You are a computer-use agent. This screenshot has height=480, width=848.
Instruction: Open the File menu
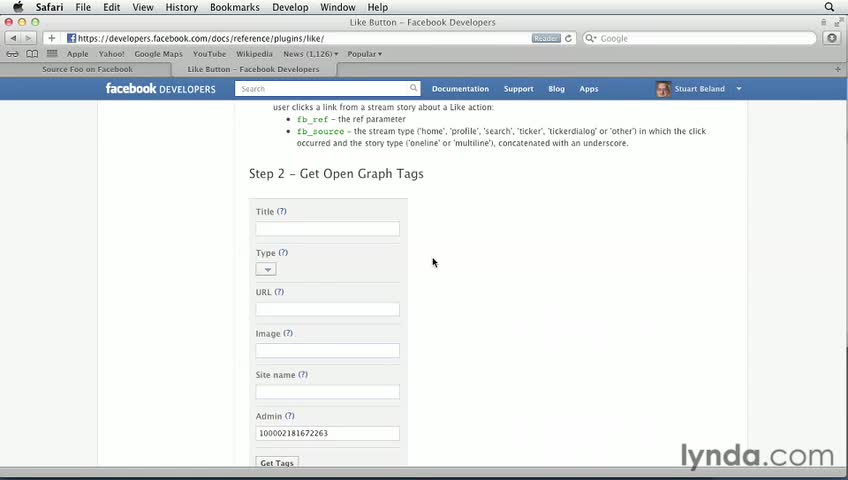83,7
